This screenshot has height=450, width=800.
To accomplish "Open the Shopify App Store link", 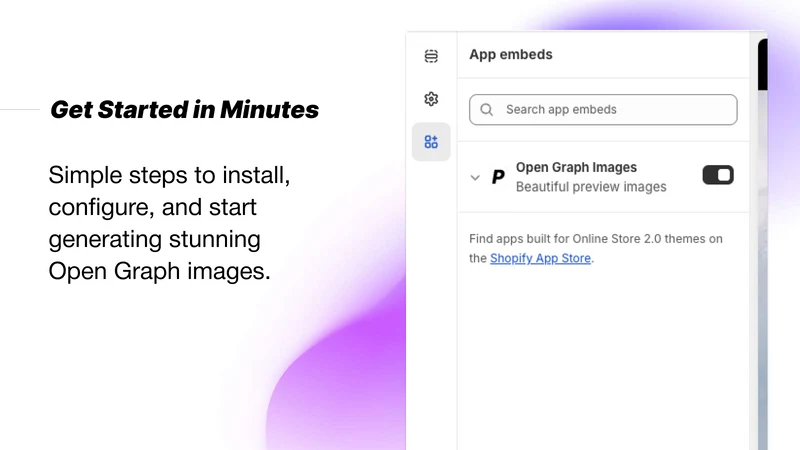I will click(540, 258).
